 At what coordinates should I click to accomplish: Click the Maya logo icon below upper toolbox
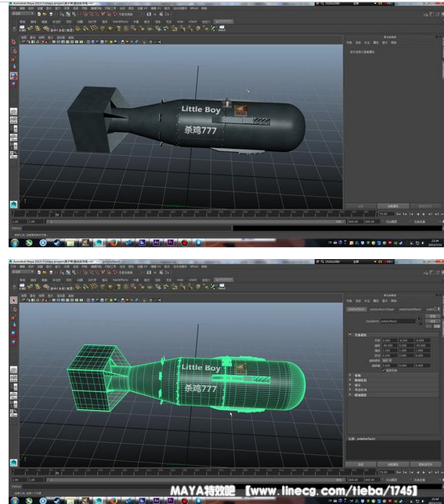click(x=13, y=204)
